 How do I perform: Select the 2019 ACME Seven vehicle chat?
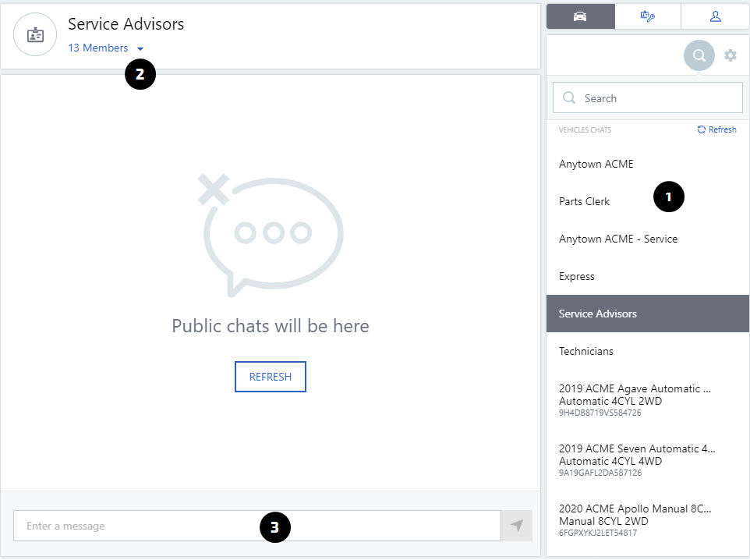[x=635, y=460]
